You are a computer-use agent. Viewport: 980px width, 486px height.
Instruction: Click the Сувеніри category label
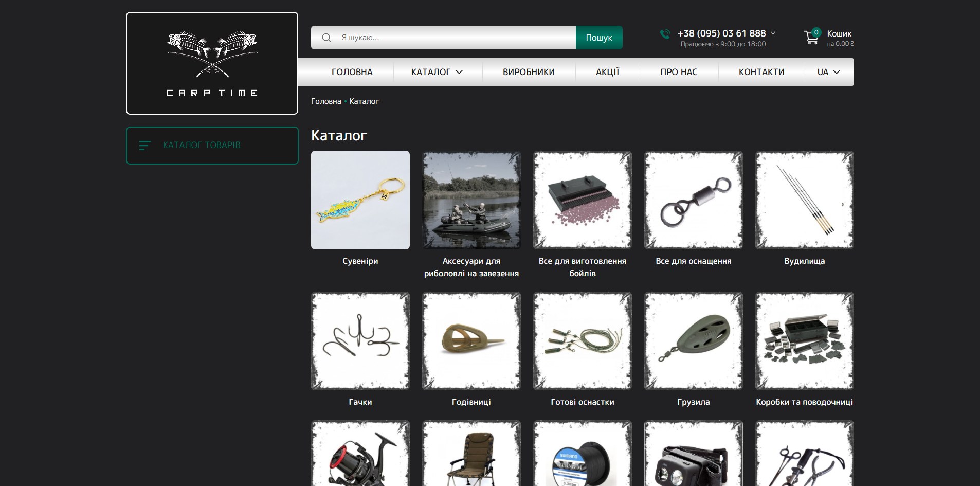click(360, 261)
